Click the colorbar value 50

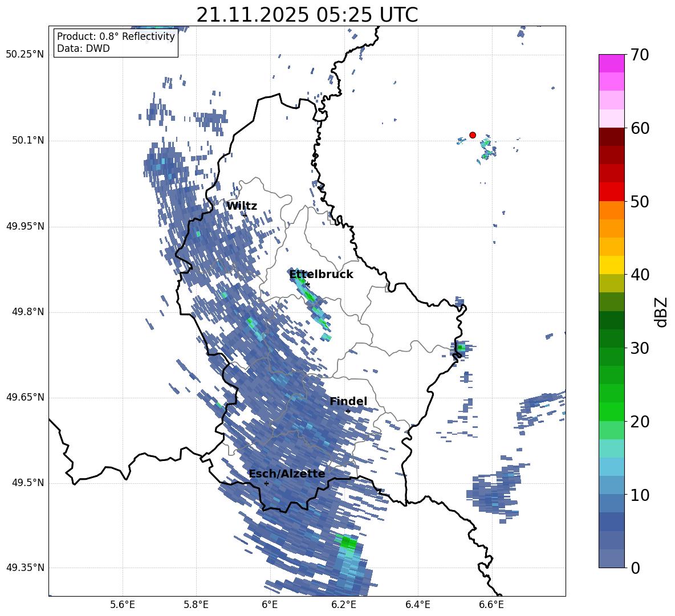pyautogui.click(x=640, y=201)
